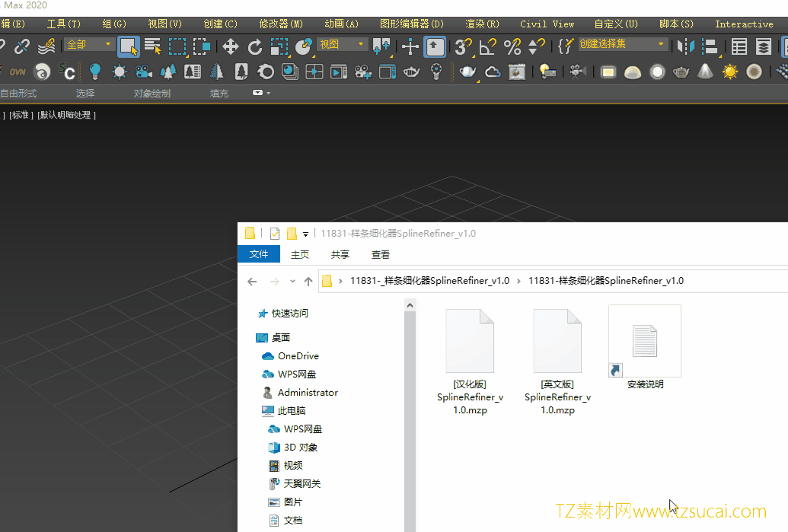Toggle Angle Snap
Screen dimensions: 788x532
[x=487, y=46]
